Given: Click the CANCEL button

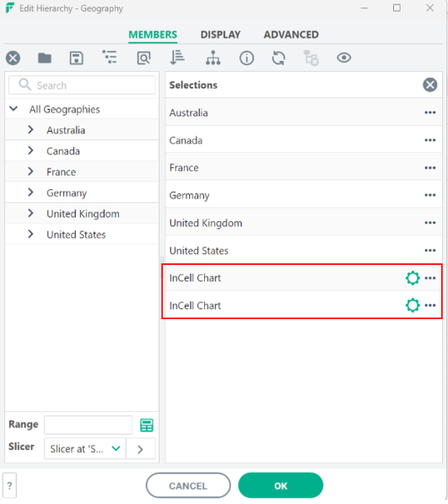Looking at the screenshot, I should 188,485.
